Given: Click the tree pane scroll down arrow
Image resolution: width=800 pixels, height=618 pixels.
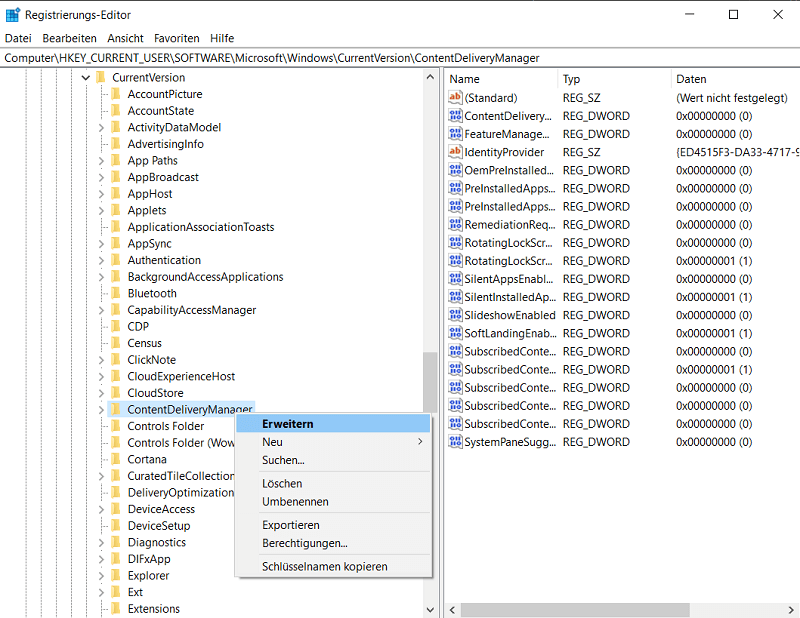Looking at the screenshot, I should [x=430, y=610].
